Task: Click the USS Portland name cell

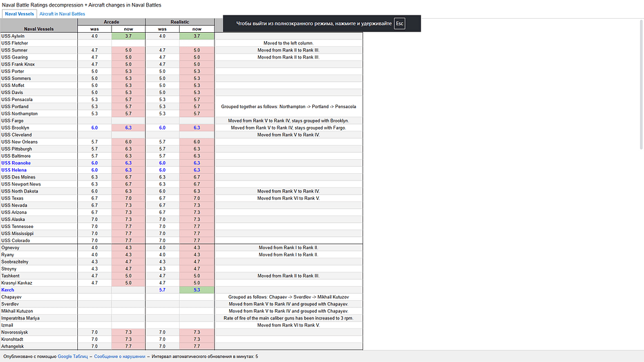Action: [x=39, y=106]
